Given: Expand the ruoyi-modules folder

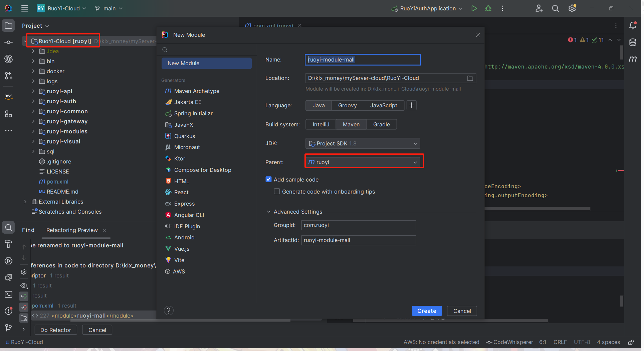Looking at the screenshot, I should click(33, 131).
